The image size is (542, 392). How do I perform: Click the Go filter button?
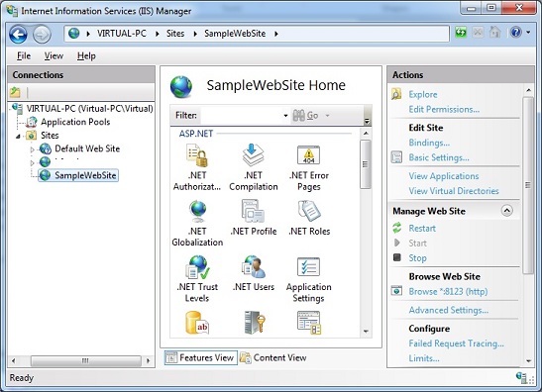[305, 115]
